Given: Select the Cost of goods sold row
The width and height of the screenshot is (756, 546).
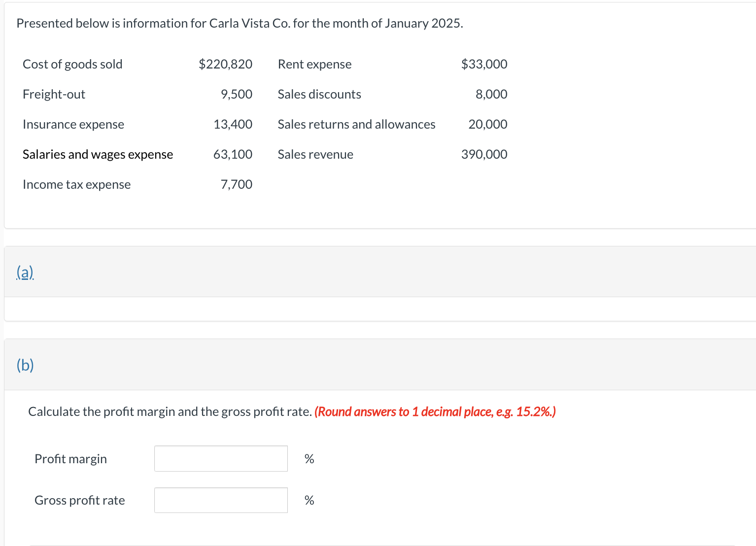Looking at the screenshot, I should (72, 64).
